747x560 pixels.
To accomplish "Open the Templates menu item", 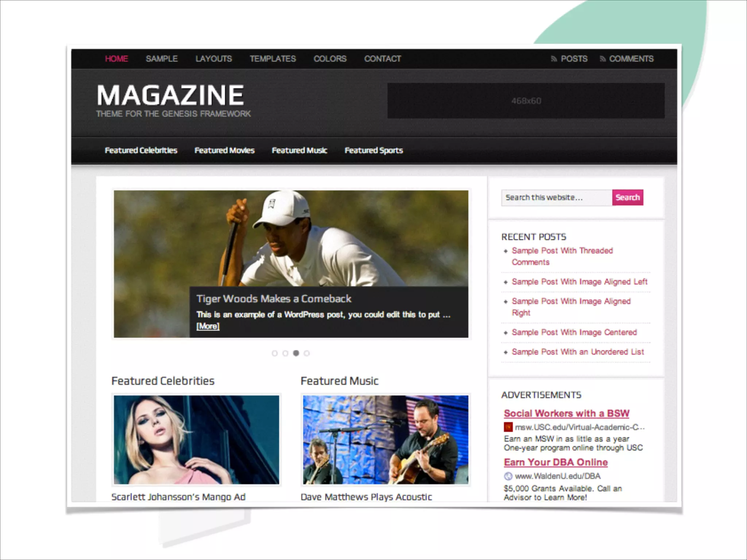I will [272, 59].
